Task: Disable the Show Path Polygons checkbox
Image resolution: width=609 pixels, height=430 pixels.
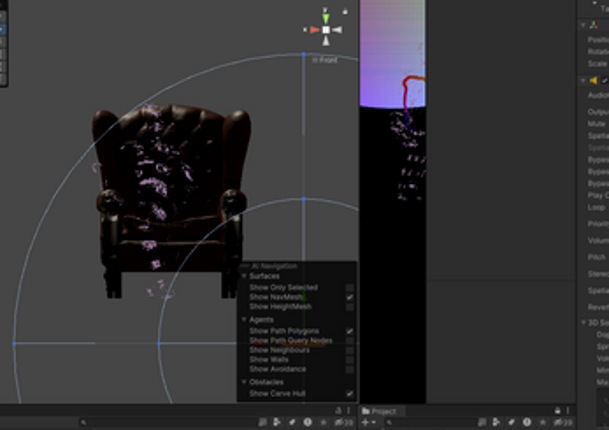Action: coord(350,331)
